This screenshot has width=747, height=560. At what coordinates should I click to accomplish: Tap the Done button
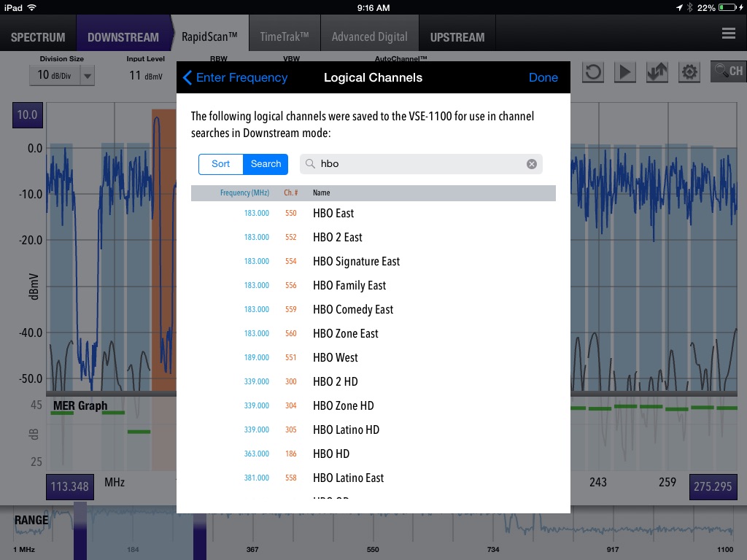point(543,77)
